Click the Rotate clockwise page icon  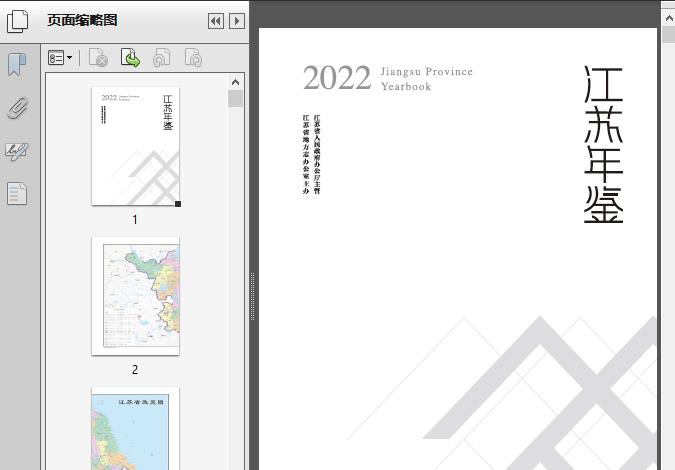(x=193, y=58)
